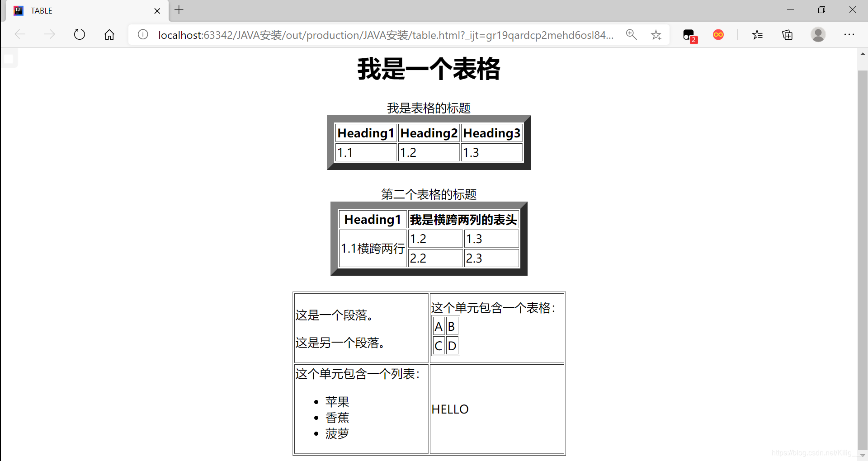Click the scrollbar up arrow

863,54
